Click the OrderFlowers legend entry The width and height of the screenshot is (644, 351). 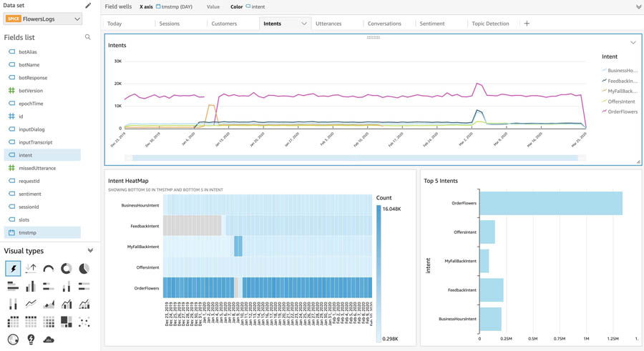(x=620, y=112)
